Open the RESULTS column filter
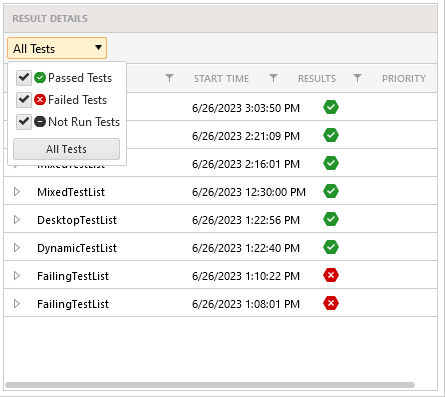The height and width of the screenshot is (397, 445). click(x=357, y=78)
